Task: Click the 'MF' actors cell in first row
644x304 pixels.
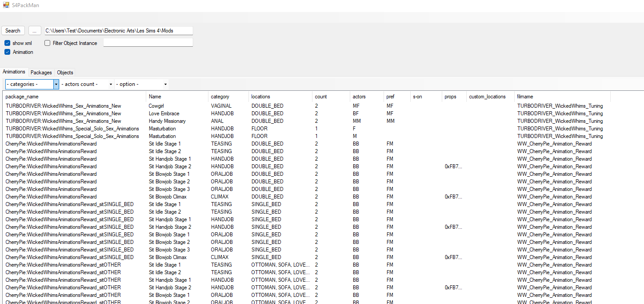Action: [356, 106]
